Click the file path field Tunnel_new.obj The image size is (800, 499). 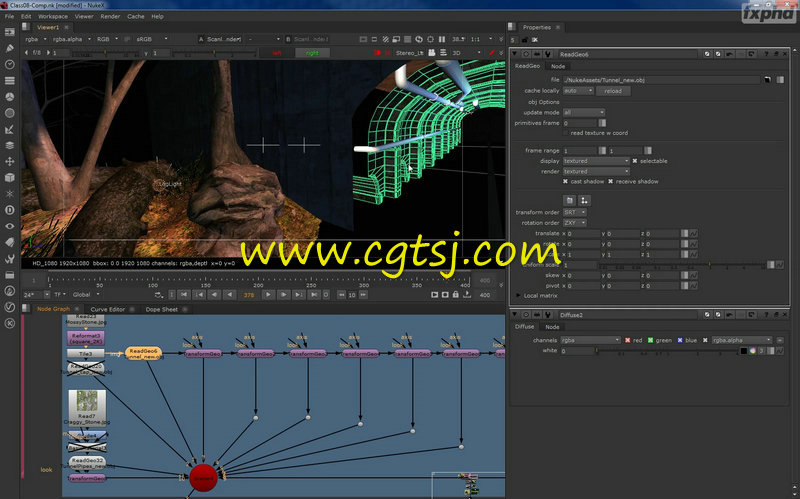[x=661, y=80]
